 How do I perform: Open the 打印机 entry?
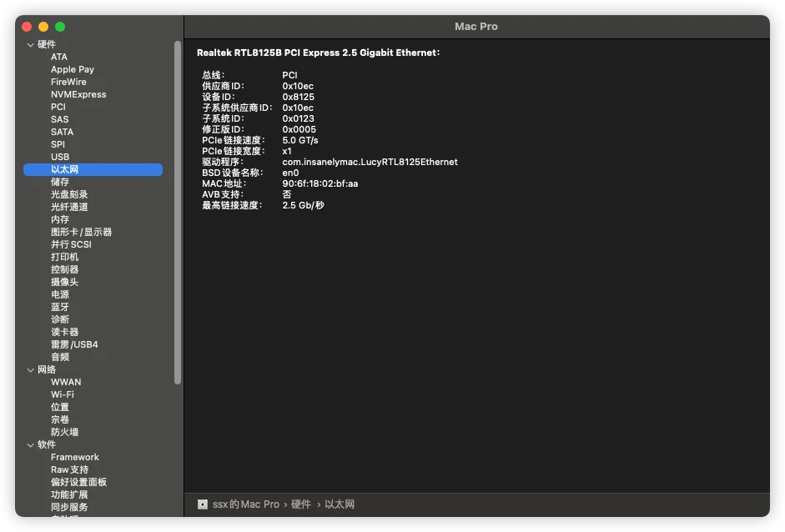point(64,257)
